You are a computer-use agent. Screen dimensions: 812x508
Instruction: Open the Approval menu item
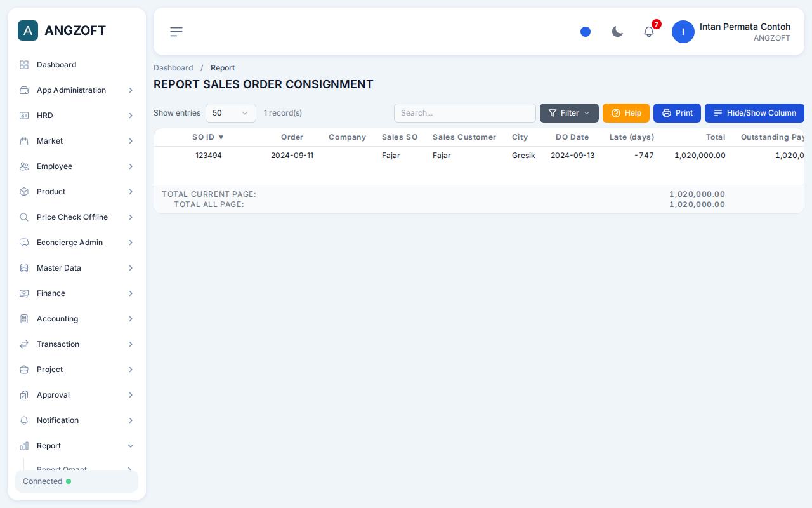77,395
